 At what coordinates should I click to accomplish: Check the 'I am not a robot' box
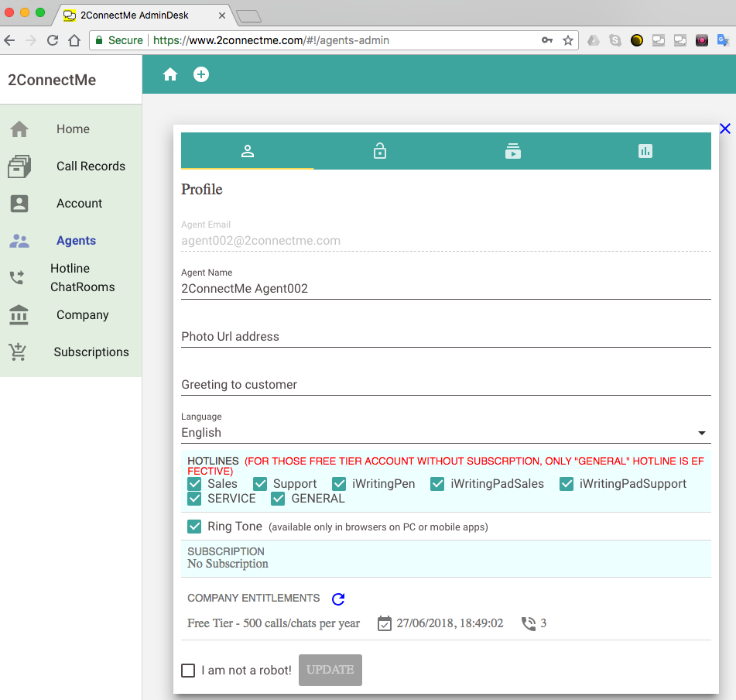coord(188,671)
